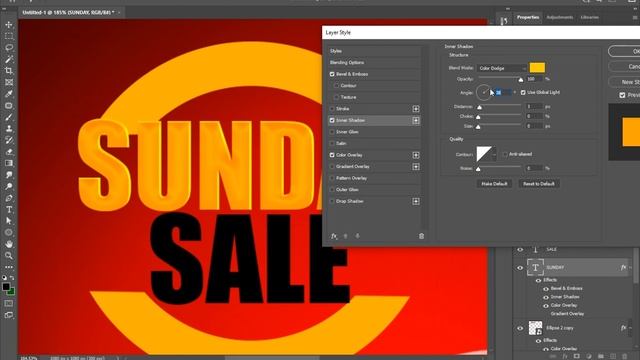Click delete effect trash icon in Layer Style

421,236
